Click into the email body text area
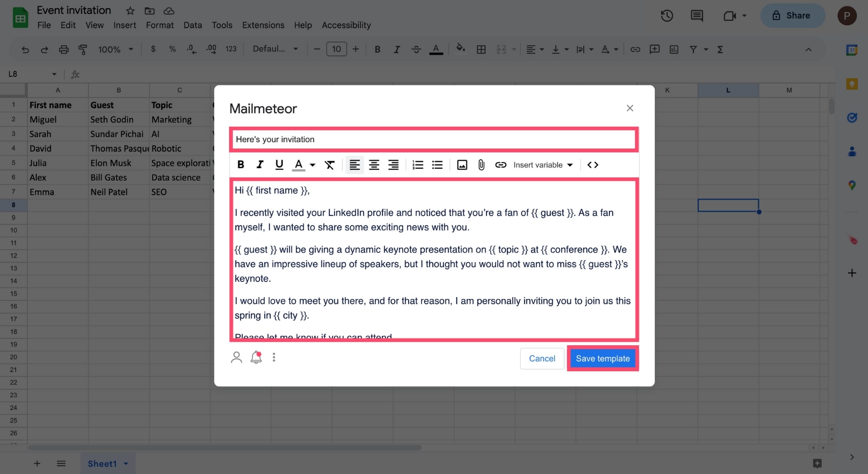The image size is (868, 474). tap(434, 259)
